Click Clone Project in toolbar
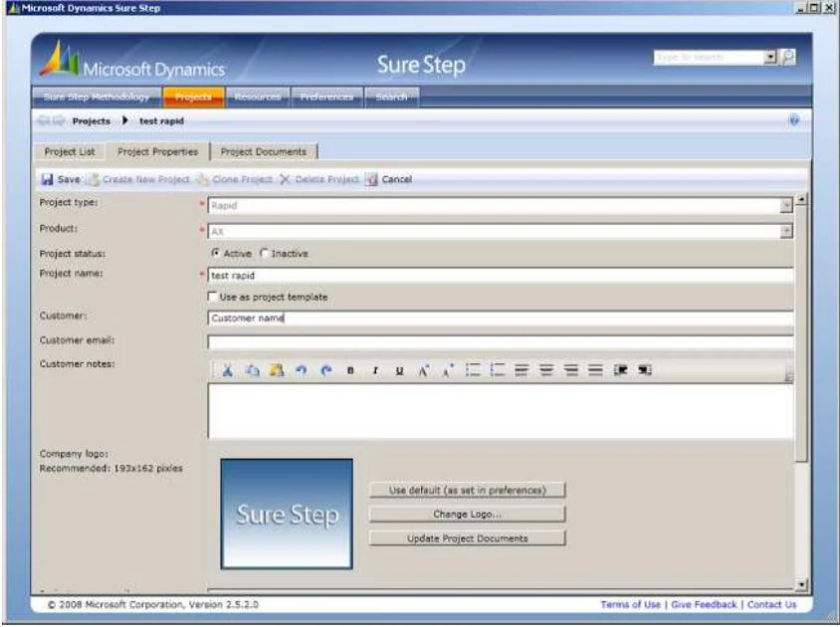The height and width of the screenshot is (627, 840). (235, 179)
